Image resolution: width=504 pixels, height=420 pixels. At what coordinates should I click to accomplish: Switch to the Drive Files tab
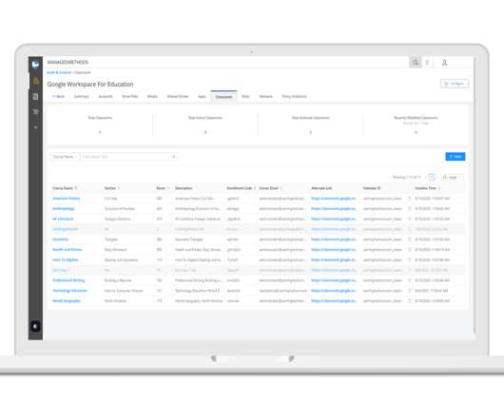[130, 96]
